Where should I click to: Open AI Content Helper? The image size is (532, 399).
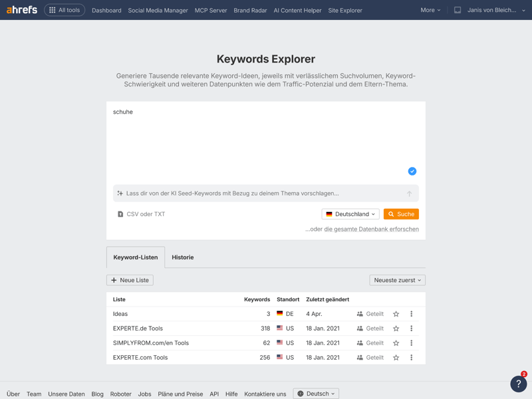coord(297,11)
